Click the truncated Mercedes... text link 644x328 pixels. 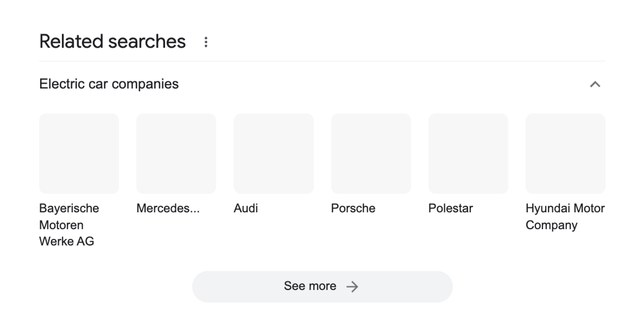(x=168, y=208)
